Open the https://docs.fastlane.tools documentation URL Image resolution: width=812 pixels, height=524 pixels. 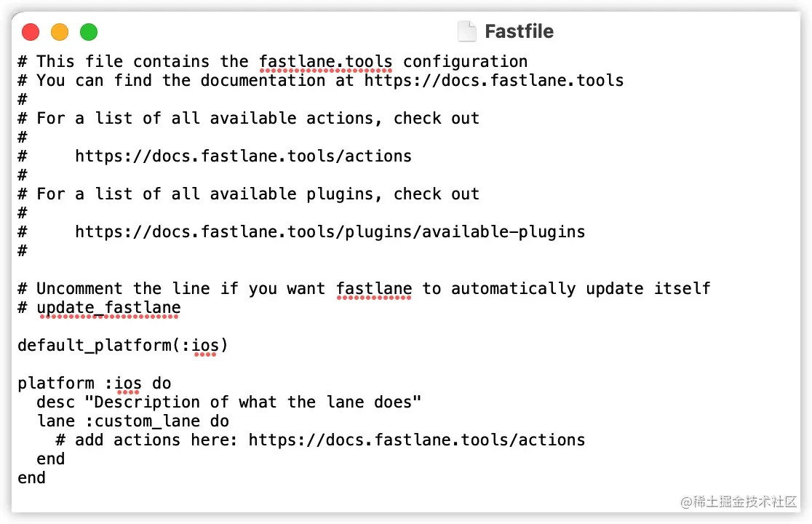click(494, 80)
